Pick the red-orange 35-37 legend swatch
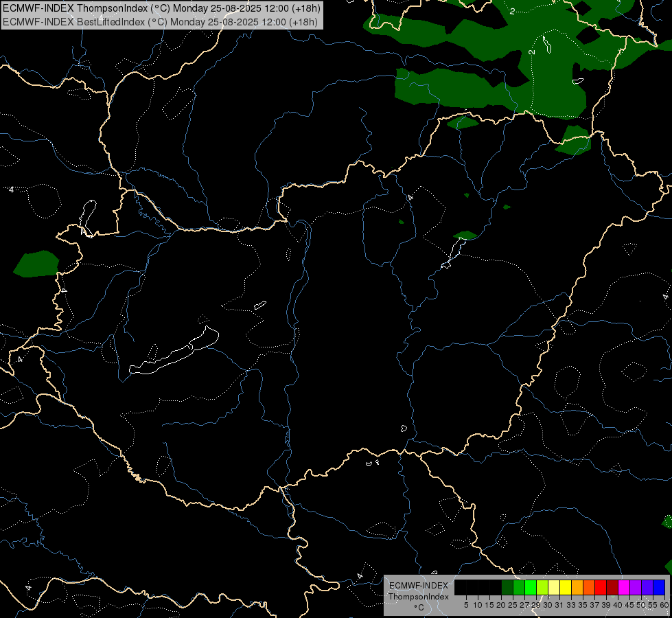The width and height of the screenshot is (672, 618). tap(589, 588)
